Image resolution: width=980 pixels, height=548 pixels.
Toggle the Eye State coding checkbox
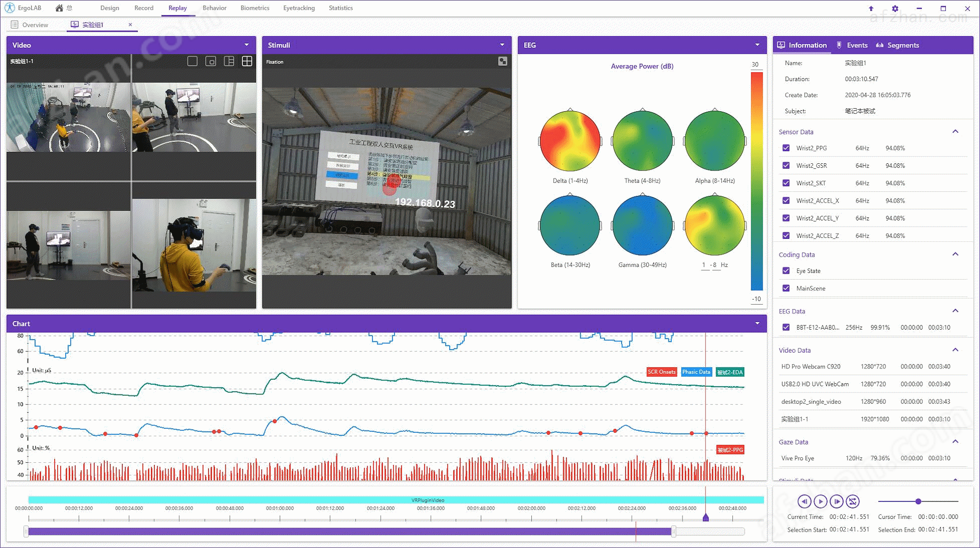(786, 271)
